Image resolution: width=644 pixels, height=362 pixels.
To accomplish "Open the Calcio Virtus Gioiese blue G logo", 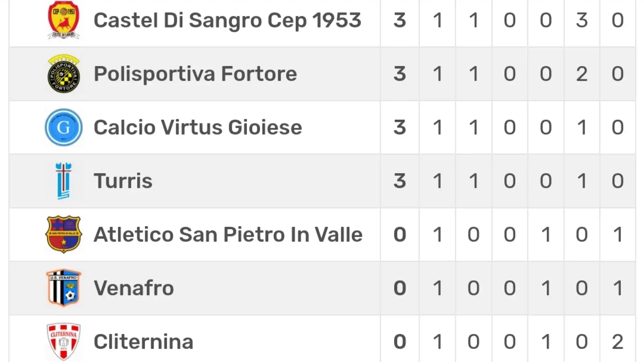I will click(x=64, y=127).
